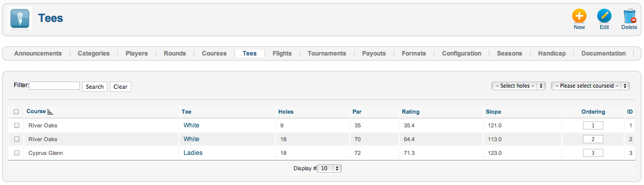This screenshot has height=185, width=644.
Task: Check the Cyprus Glenn row checkbox
Action: [x=16, y=153]
